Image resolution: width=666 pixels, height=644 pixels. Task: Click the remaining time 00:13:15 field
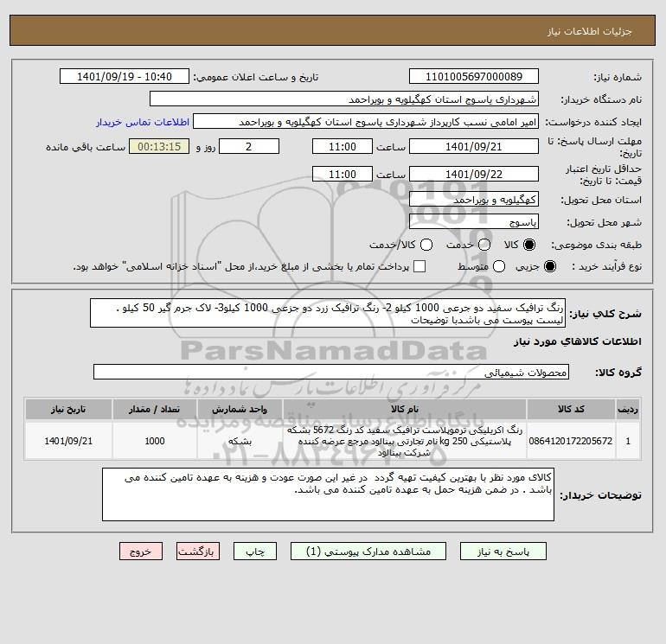(x=159, y=146)
